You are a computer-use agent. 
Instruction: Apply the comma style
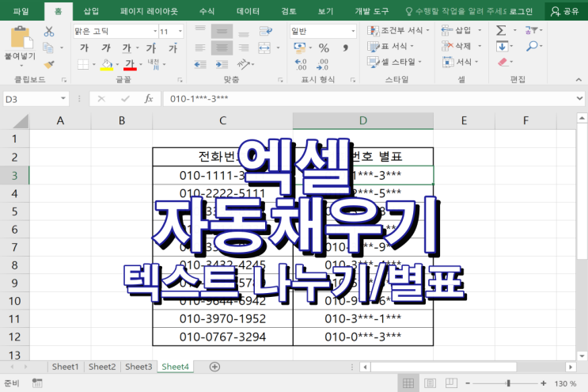click(345, 48)
